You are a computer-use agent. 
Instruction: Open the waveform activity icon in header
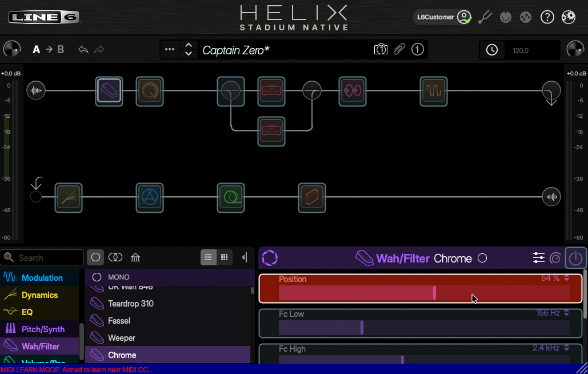tap(526, 17)
